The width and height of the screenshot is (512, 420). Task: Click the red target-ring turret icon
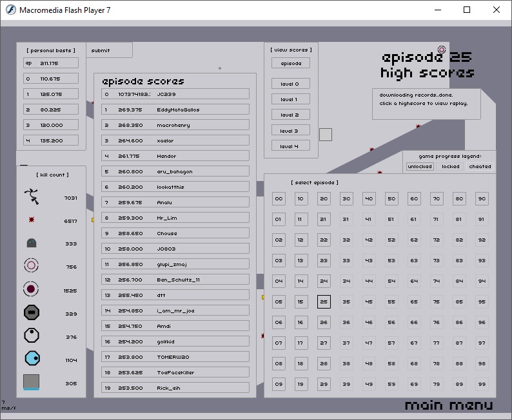coord(32,265)
